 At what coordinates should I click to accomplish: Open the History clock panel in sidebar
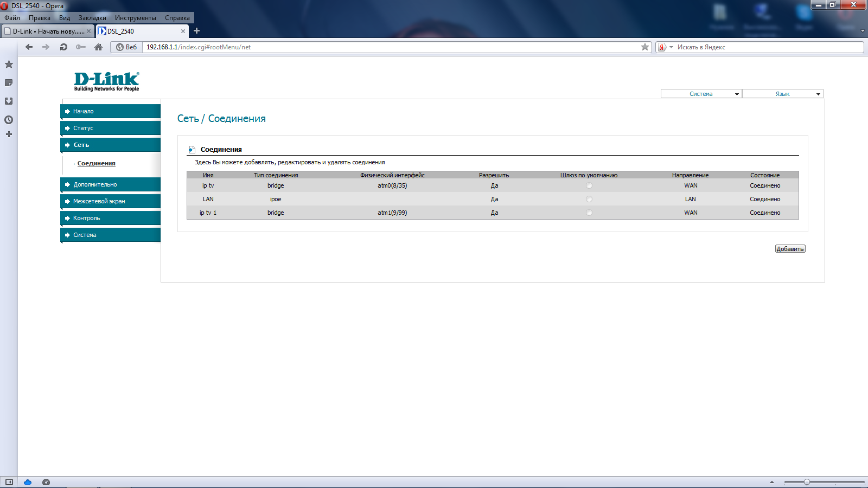click(9, 120)
